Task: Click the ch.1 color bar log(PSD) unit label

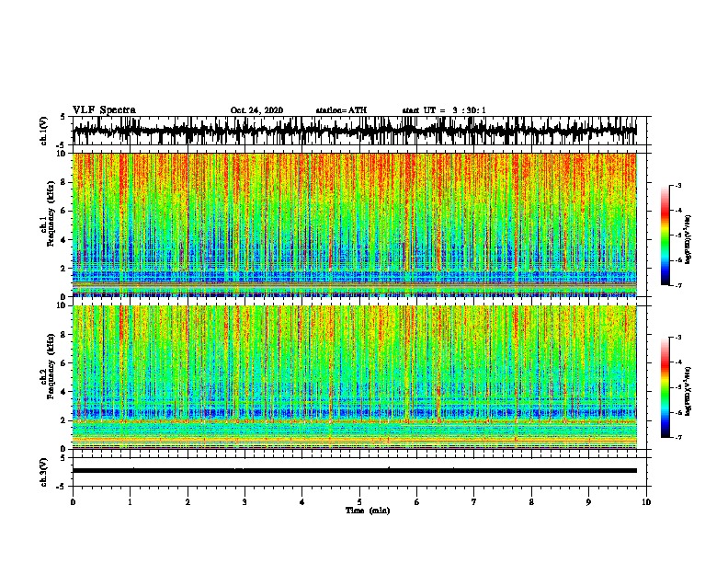Action: (x=688, y=240)
